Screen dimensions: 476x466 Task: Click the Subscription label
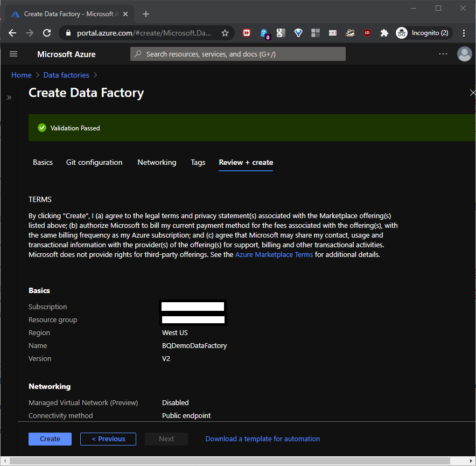pos(48,307)
